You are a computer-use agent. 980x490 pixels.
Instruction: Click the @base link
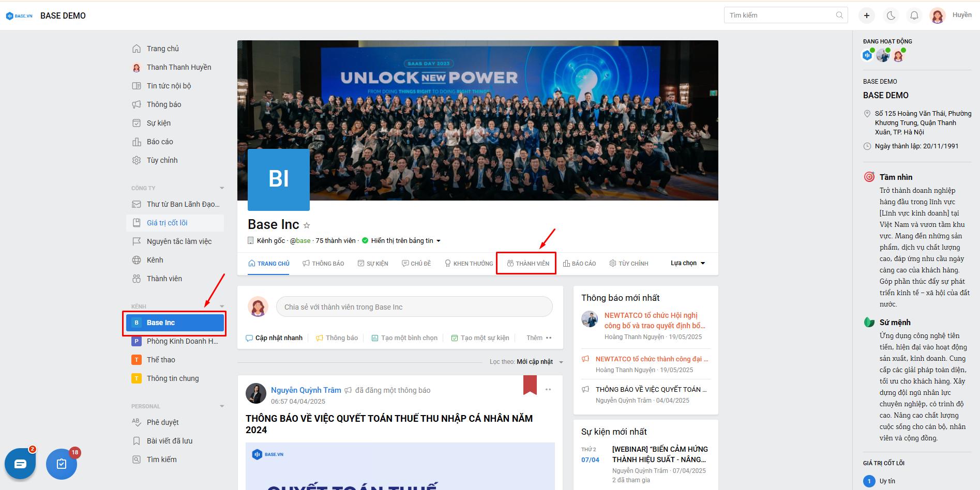(x=300, y=241)
